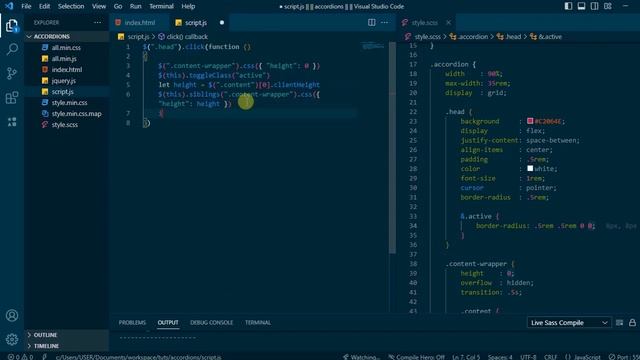Open the Selection menu
Image resolution: width=640 pixels, height=360 pixels.
point(71,6)
